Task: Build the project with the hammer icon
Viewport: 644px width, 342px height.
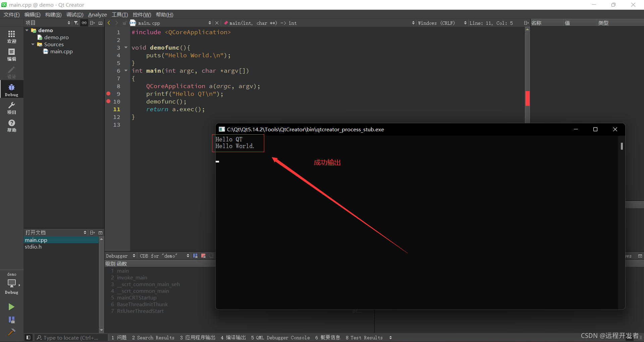Action: click(11, 332)
